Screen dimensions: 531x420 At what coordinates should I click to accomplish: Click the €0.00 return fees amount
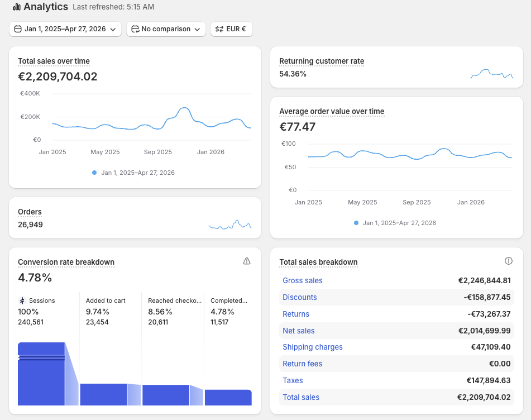click(500, 364)
